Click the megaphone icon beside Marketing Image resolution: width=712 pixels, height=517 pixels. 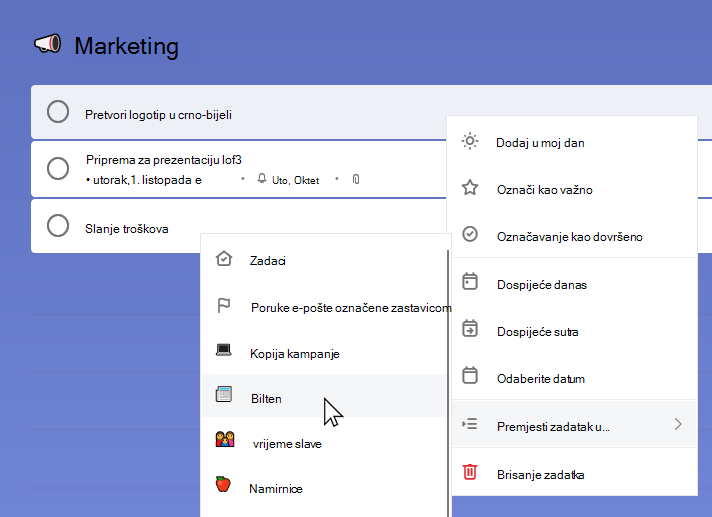[x=48, y=44]
